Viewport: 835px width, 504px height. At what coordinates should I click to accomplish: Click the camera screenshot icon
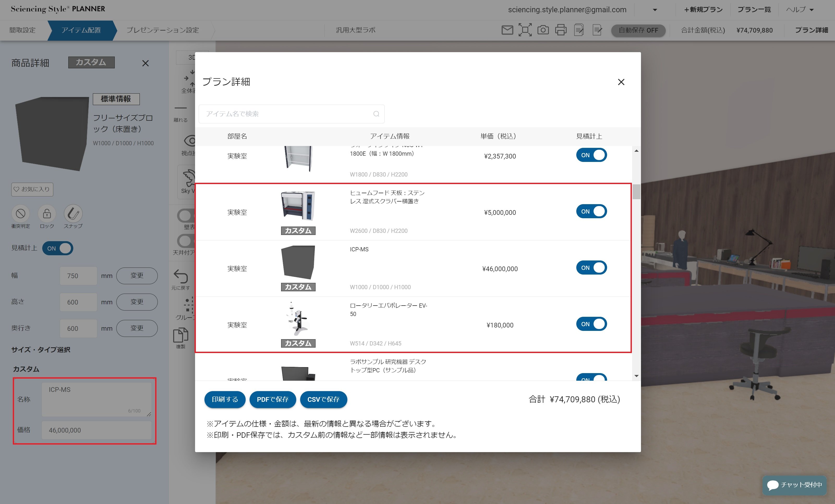click(543, 30)
